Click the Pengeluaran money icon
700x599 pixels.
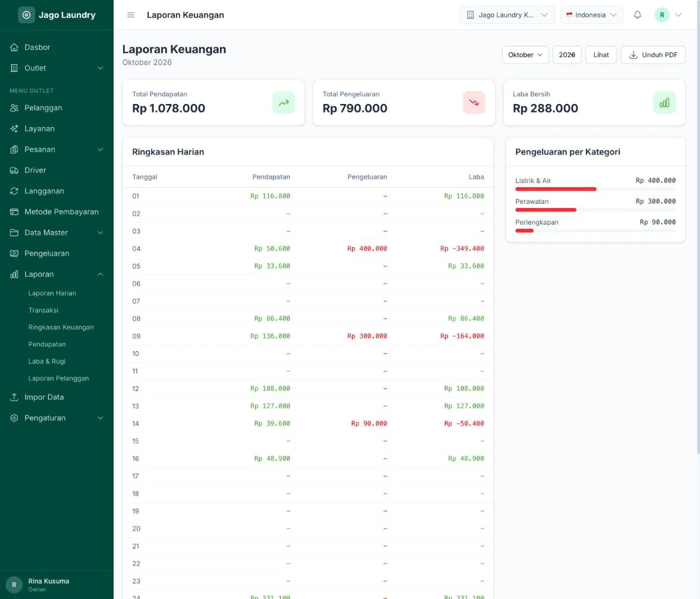tap(14, 253)
